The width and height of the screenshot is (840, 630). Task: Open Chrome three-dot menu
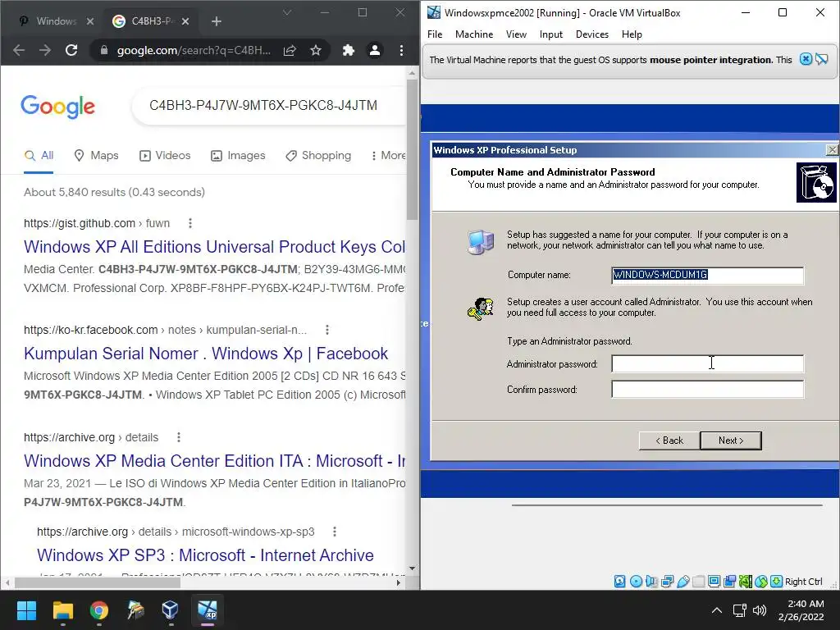click(401, 50)
